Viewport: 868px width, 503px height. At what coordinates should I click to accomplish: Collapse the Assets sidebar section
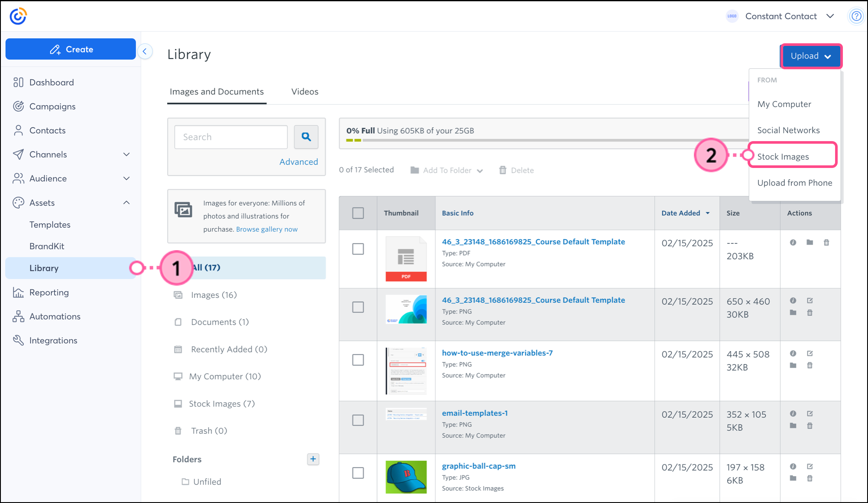coord(126,203)
